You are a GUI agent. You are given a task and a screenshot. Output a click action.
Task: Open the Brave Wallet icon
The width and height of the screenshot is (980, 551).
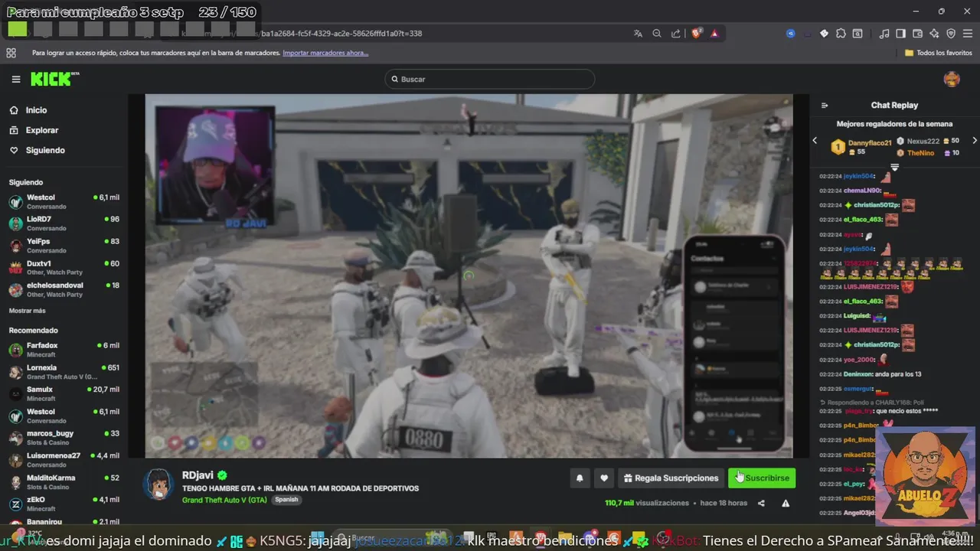point(918,34)
